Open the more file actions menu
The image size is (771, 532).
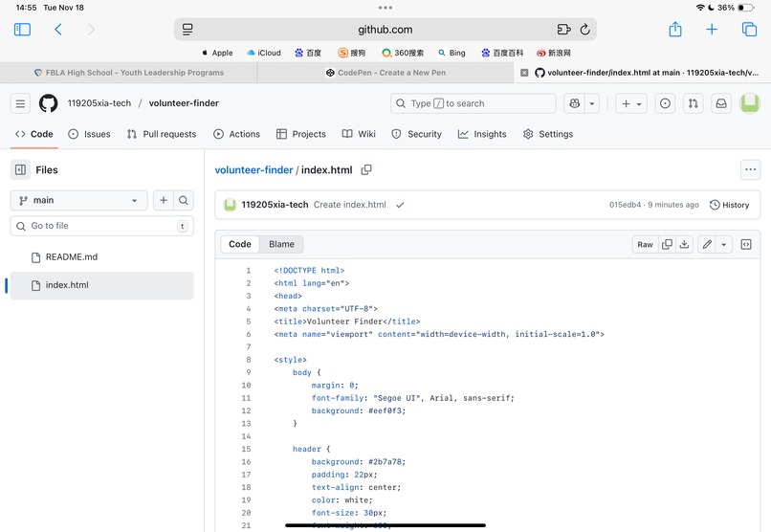(x=750, y=169)
